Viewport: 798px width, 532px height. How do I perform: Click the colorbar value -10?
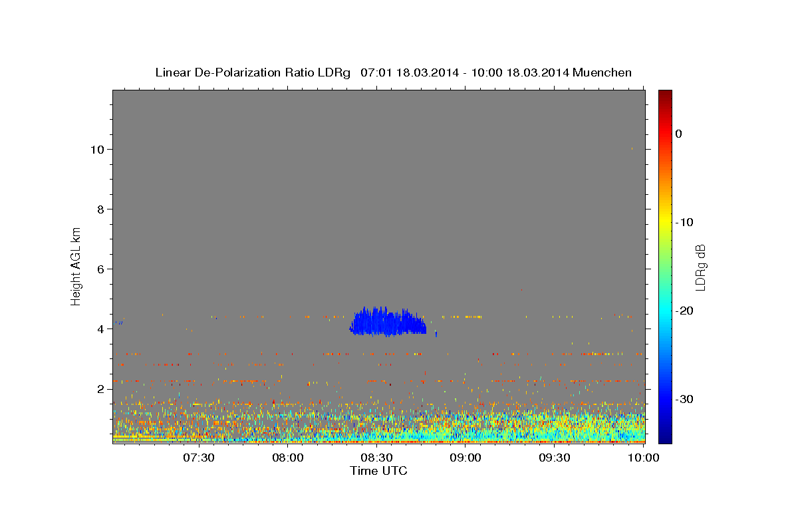(x=684, y=222)
